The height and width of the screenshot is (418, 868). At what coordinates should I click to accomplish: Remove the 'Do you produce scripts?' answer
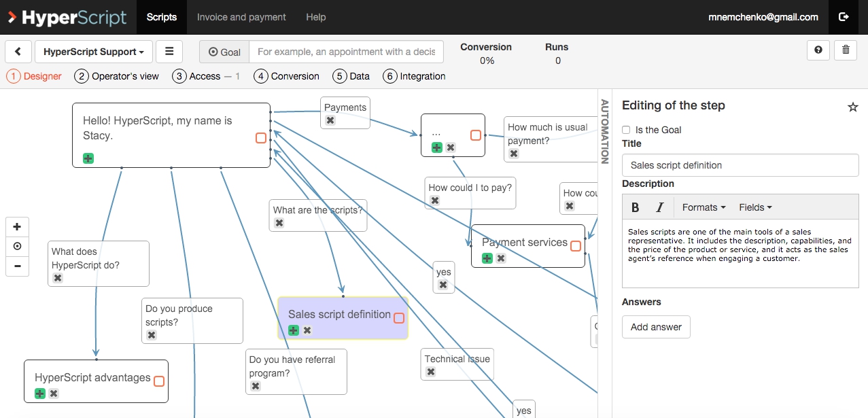click(x=152, y=335)
